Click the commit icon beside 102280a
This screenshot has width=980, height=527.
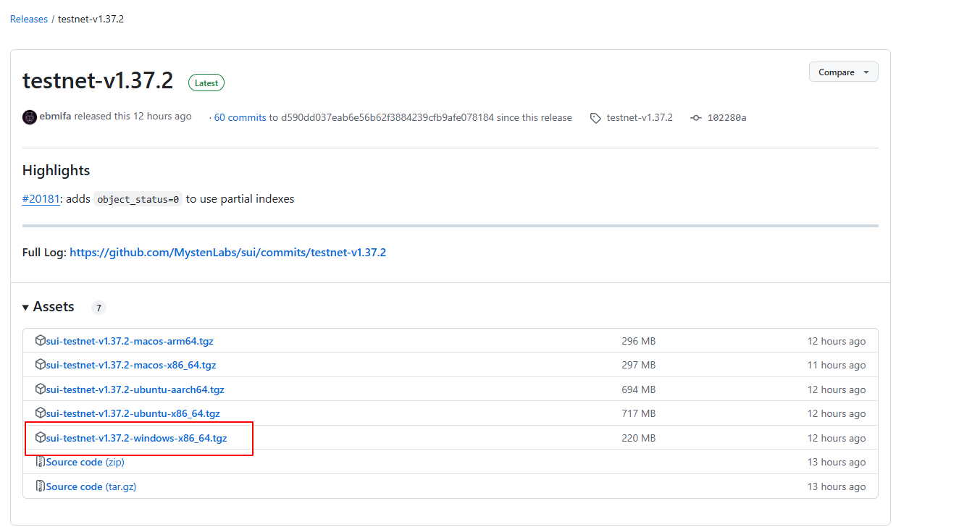click(696, 118)
